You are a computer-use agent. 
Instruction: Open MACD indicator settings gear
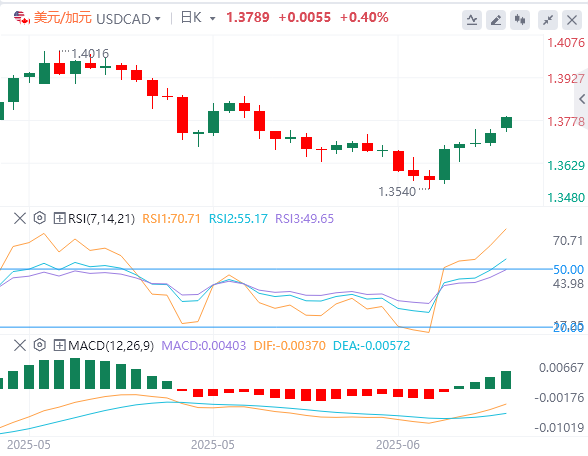coord(39,345)
